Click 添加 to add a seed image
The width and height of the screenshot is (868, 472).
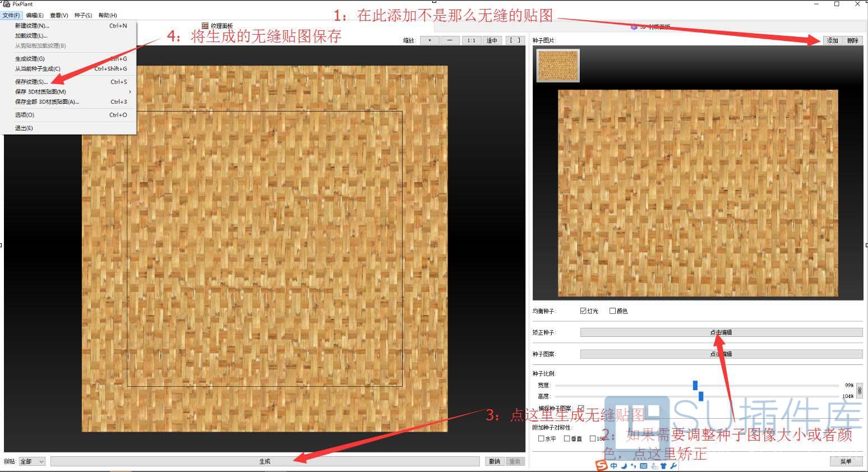tap(832, 40)
